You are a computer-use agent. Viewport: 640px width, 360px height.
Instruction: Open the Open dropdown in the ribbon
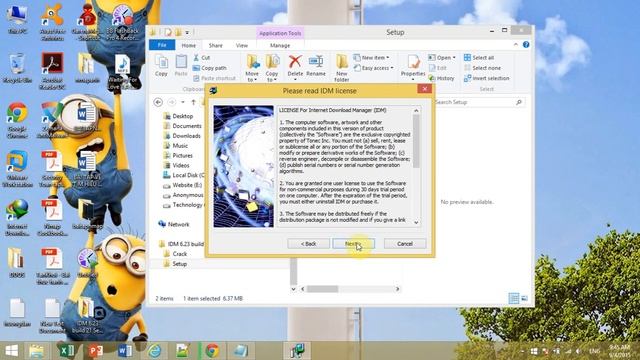pos(442,58)
